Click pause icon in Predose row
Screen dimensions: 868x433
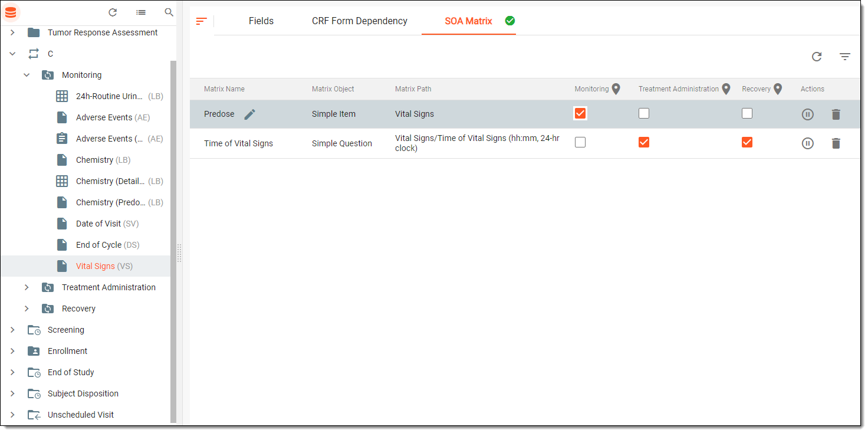[808, 114]
